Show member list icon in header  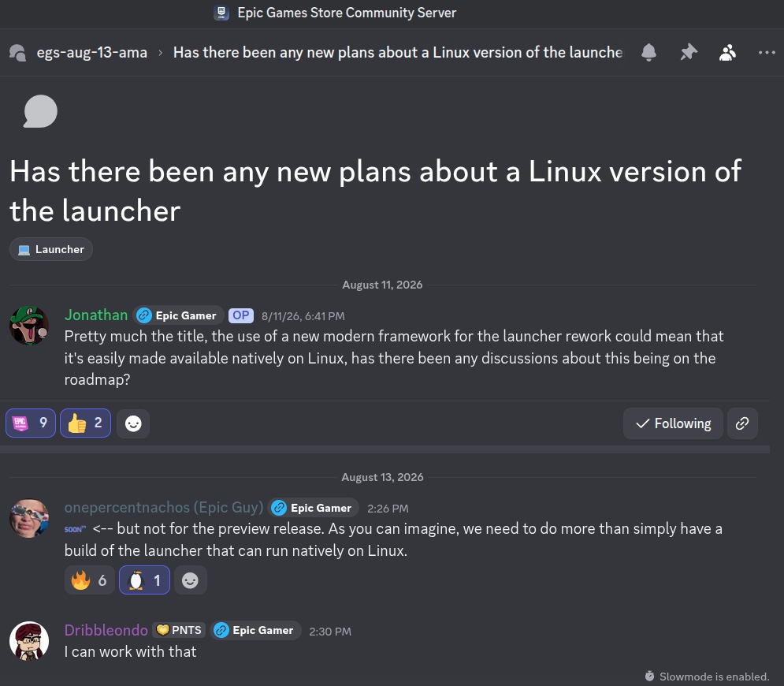tap(727, 52)
